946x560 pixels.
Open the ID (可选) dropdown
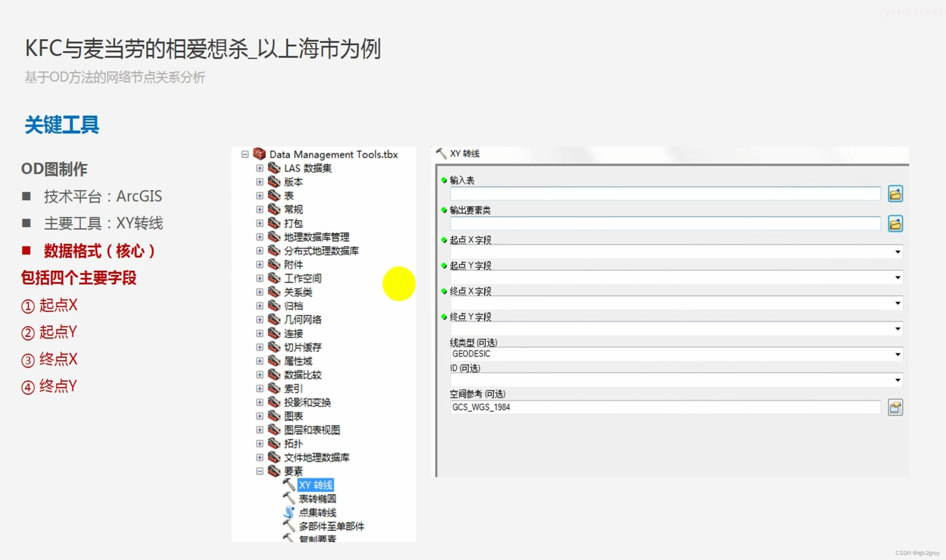(898, 380)
